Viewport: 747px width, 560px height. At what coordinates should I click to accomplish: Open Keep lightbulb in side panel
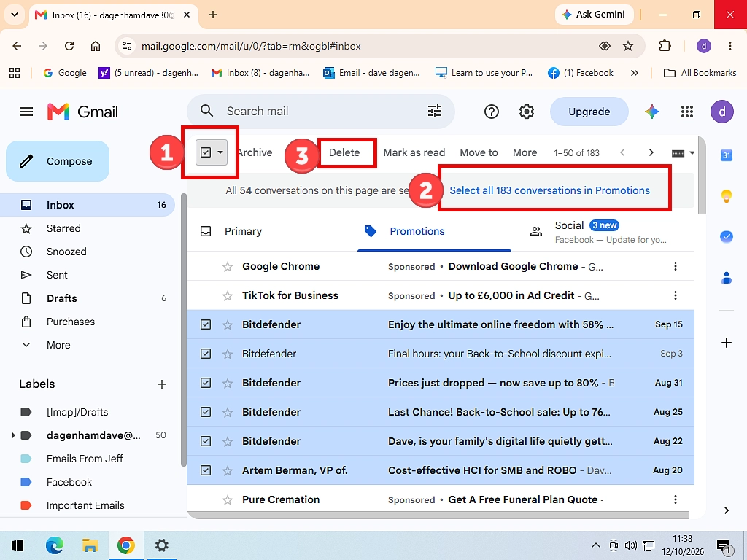click(x=727, y=195)
